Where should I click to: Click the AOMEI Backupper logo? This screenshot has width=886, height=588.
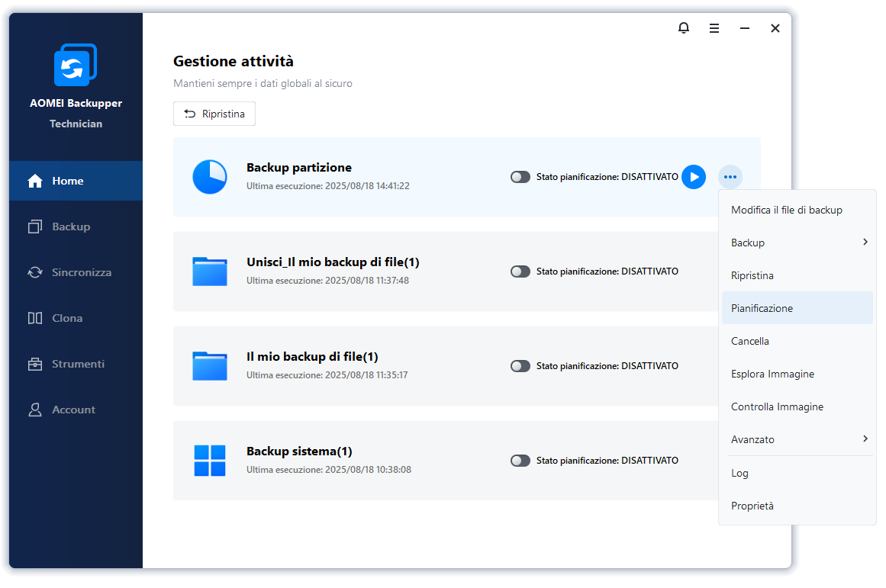tap(76, 65)
